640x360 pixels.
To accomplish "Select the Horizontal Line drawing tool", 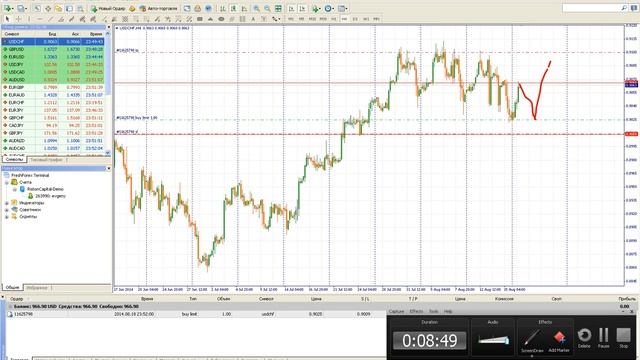I will 40,19.
